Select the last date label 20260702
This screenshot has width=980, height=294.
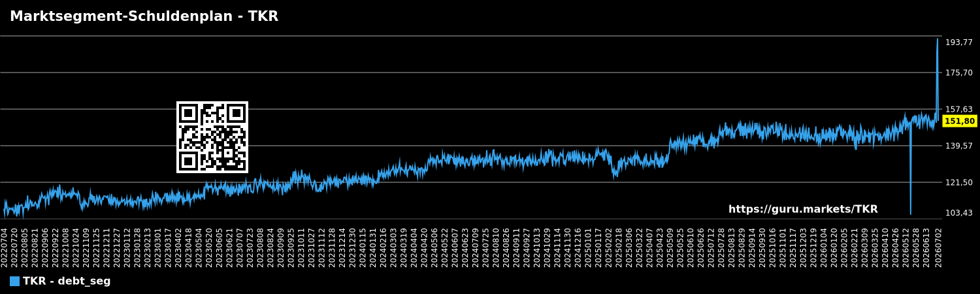point(938,247)
